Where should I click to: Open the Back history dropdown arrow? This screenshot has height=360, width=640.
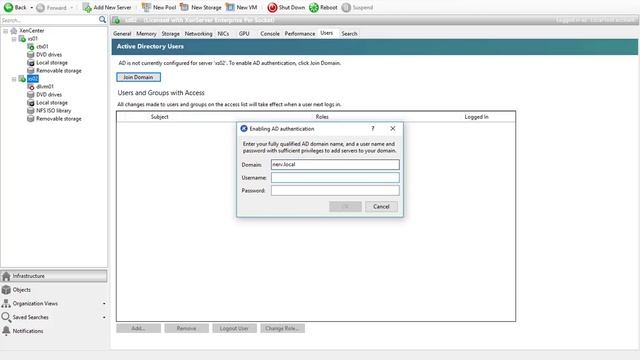[31, 8]
